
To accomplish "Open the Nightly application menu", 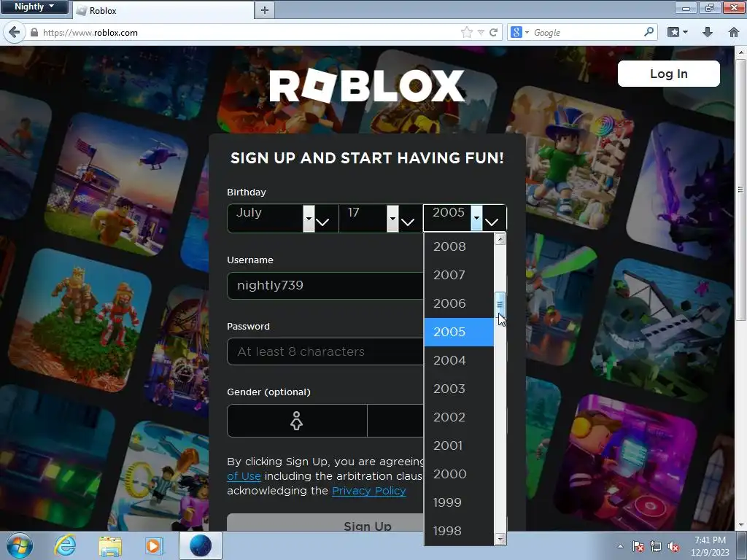I will pyautogui.click(x=34, y=7).
